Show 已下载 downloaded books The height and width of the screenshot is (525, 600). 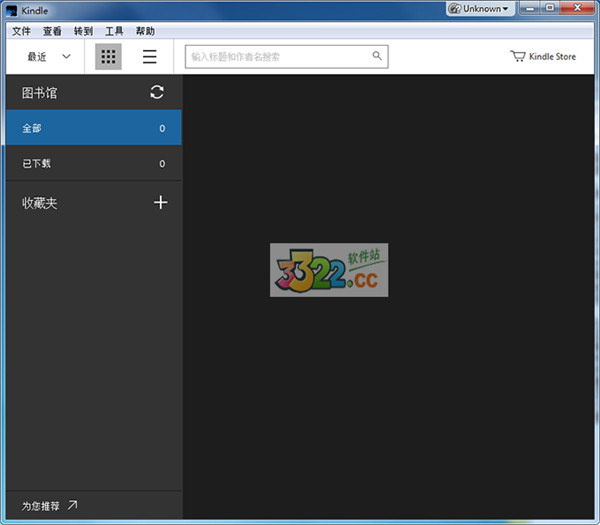pos(90,163)
